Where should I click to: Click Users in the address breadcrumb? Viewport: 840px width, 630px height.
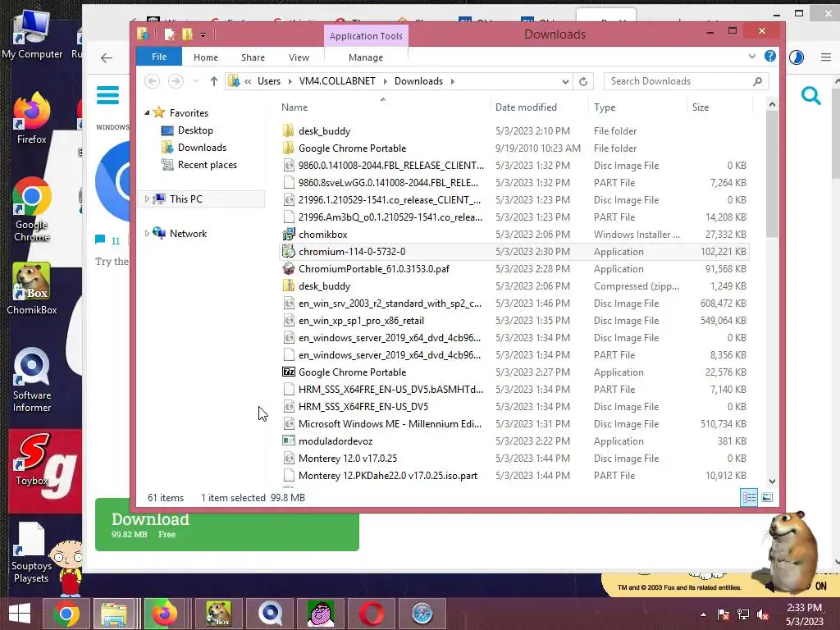pyautogui.click(x=269, y=81)
